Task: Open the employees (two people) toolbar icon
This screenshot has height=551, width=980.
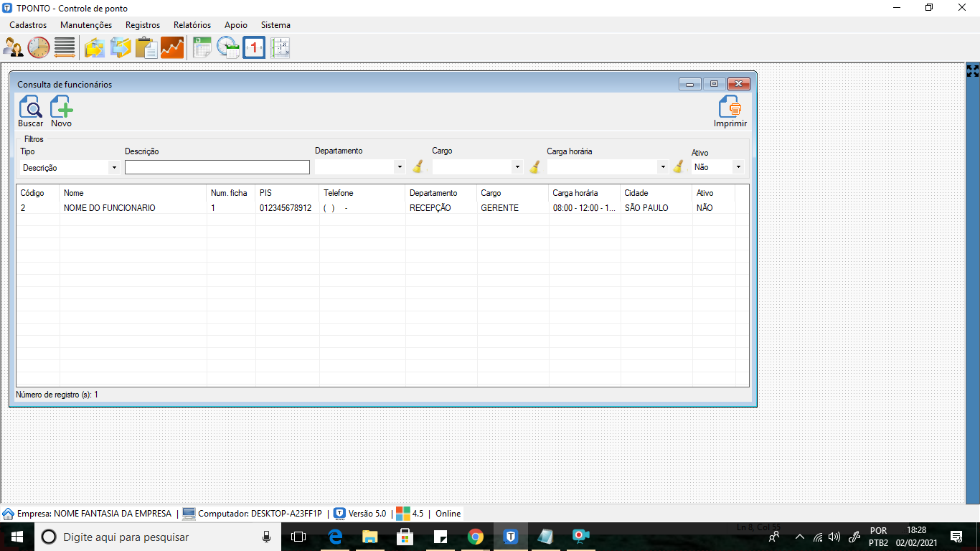Action: [14, 47]
